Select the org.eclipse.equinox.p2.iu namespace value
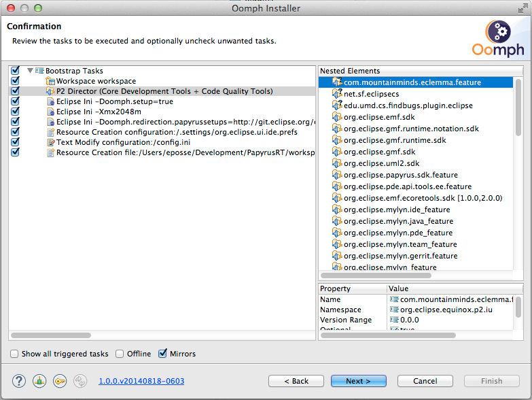532x400 pixels. click(446, 310)
